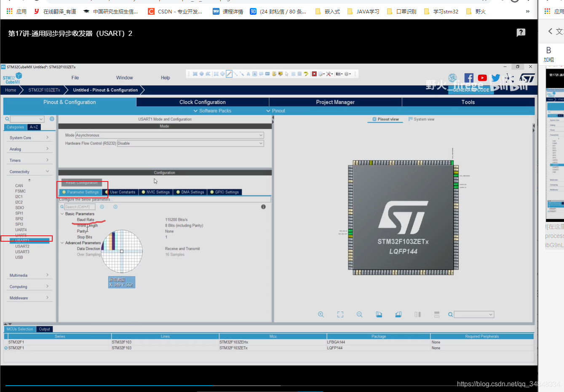Select the text 'A' annotation tool
564x392 pixels.
[x=249, y=74]
